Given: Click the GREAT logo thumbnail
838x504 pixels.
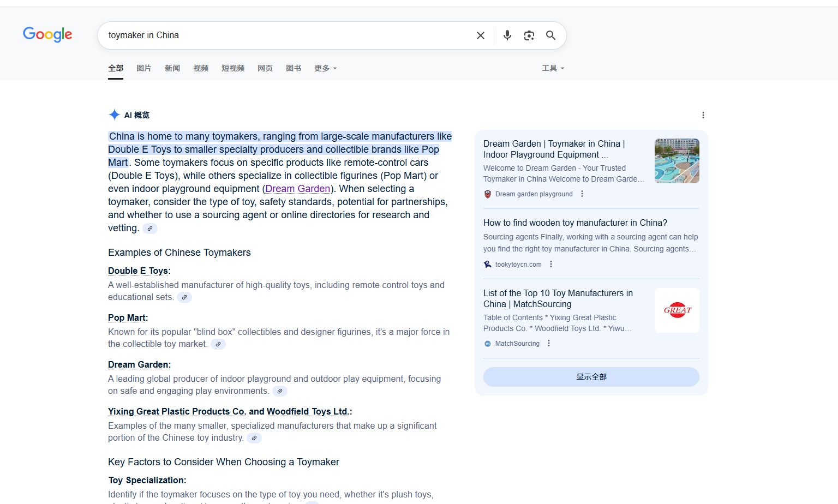Looking at the screenshot, I should (677, 310).
